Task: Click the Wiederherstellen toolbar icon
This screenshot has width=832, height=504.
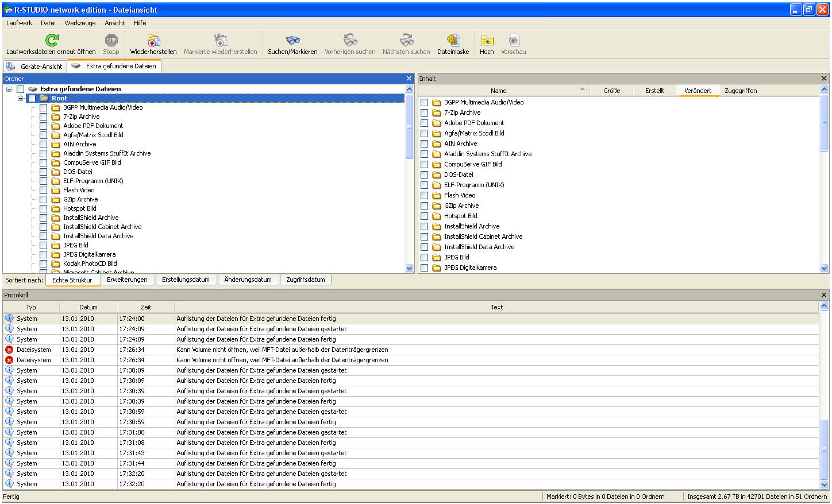Action: tap(153, 40)
